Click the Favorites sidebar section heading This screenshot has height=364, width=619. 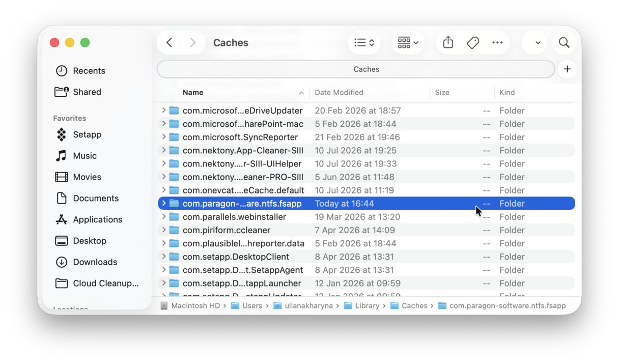[70, 118]
